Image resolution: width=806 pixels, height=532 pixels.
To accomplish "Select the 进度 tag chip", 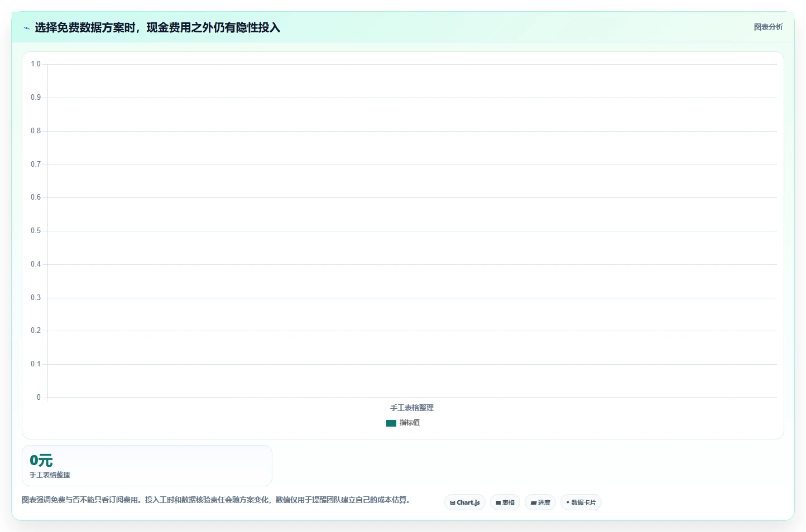I will pyautogui.click(x=540, y=502).
